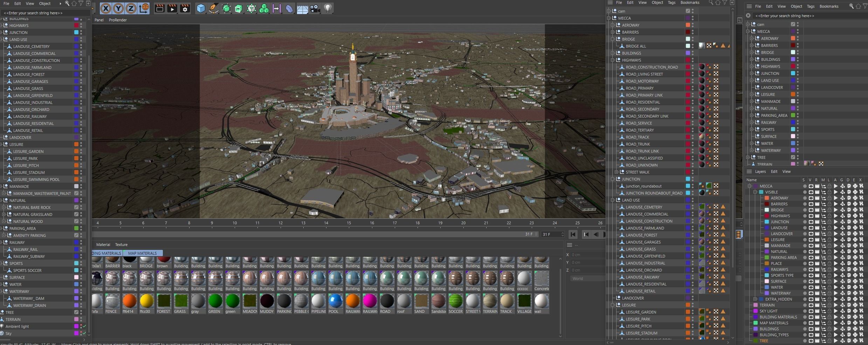Add a Cube primitive object
The image size is (868, 345).
201,8
